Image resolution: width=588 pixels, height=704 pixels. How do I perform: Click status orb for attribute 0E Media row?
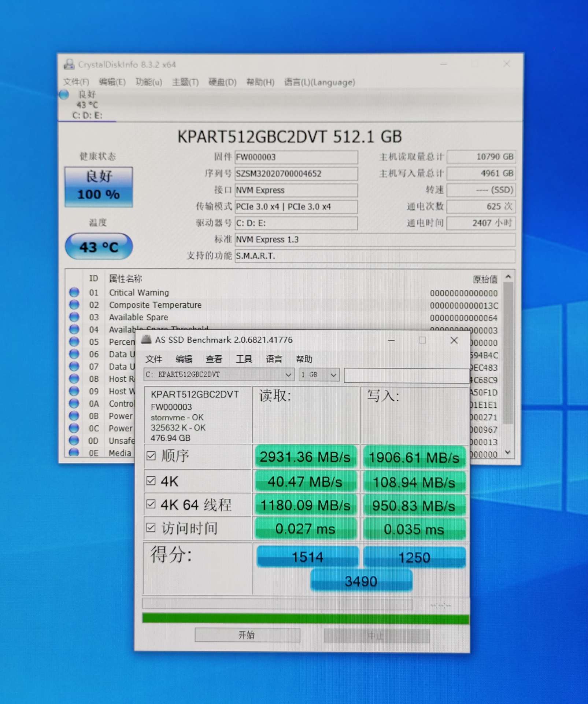(74, 452)
